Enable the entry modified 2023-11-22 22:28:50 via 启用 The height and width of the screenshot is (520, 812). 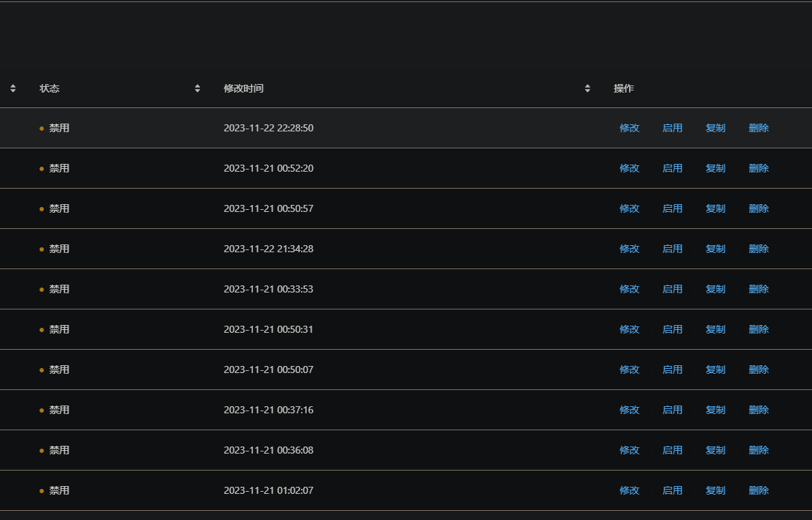point(672,128)
